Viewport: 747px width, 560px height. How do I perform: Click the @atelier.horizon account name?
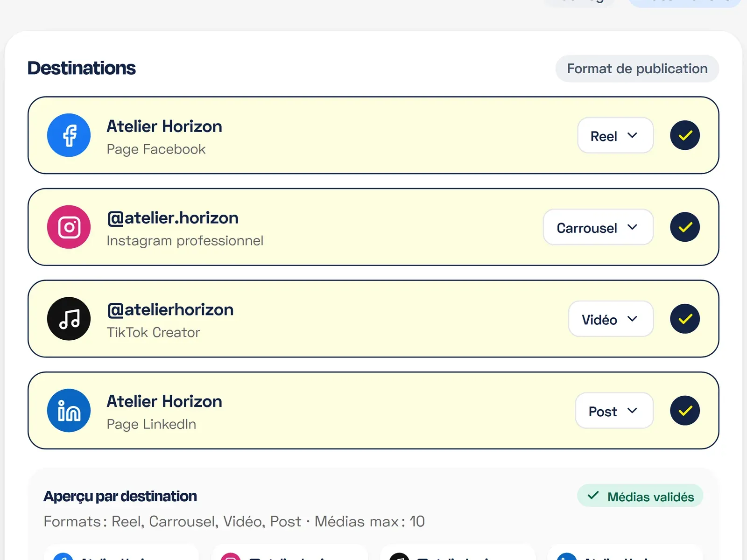click(x=173, y=218)
